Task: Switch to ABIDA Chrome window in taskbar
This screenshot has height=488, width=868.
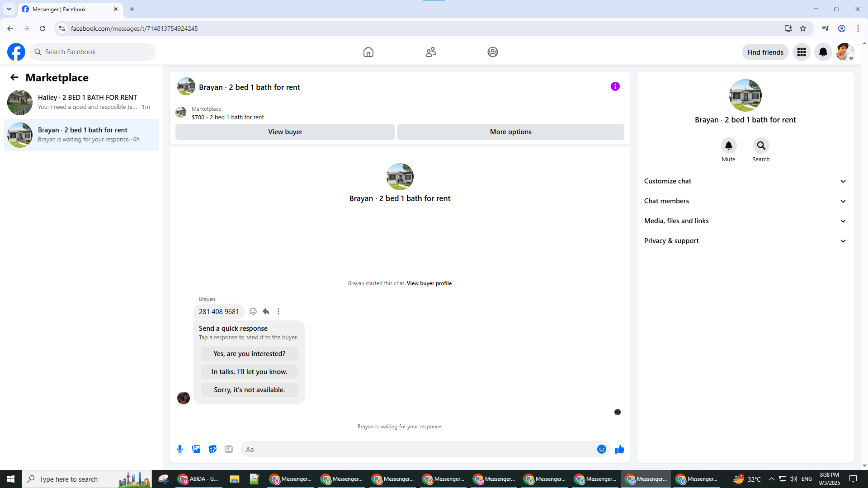Action: click(198, 479)
